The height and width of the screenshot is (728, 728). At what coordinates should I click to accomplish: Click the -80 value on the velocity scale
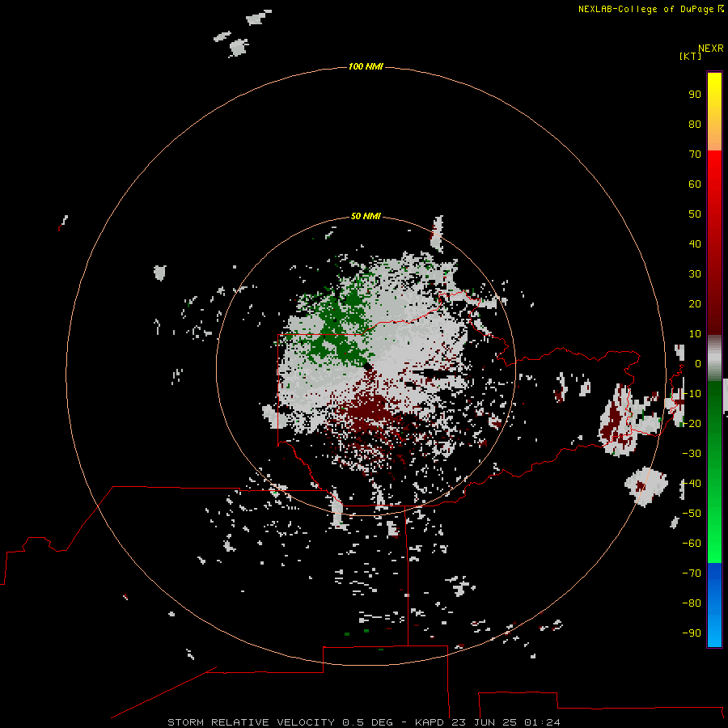point(692,603)
